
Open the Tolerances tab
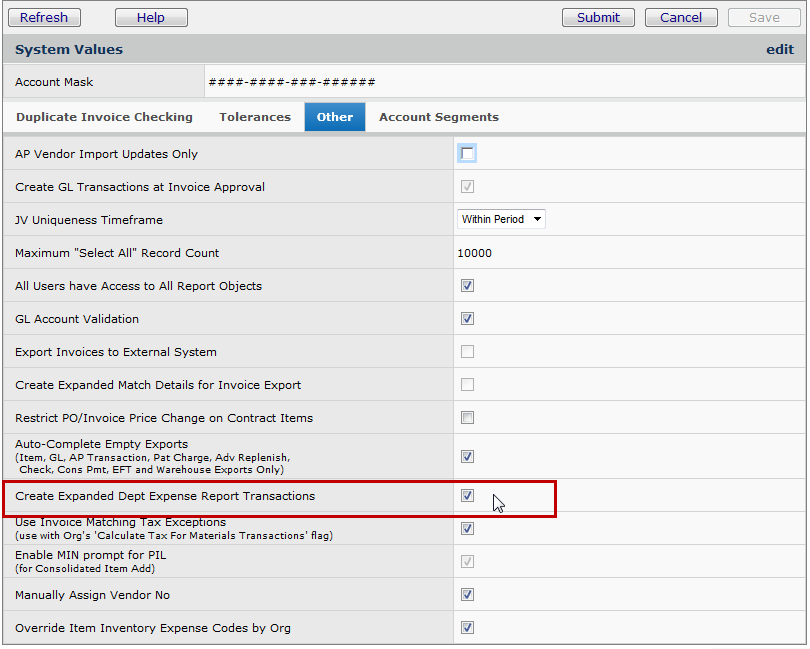pos(255,117)
